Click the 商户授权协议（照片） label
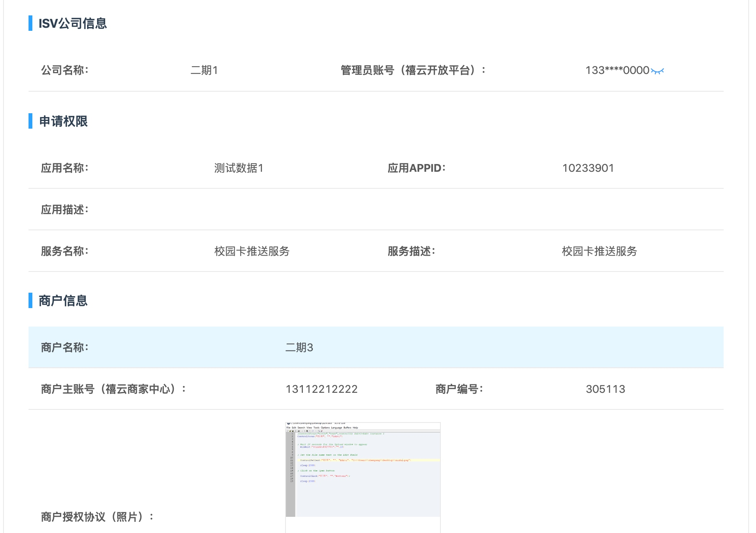 (97, 517)
